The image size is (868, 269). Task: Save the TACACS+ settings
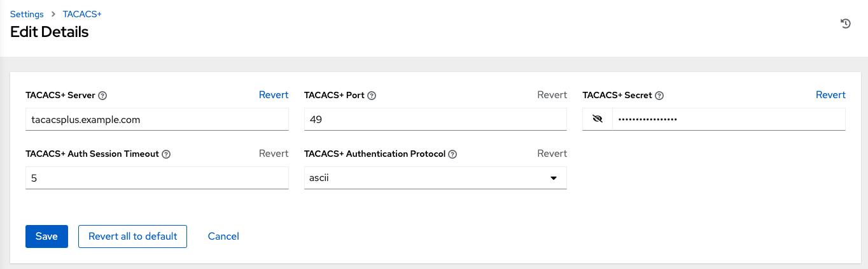click(x=46, y=236)
